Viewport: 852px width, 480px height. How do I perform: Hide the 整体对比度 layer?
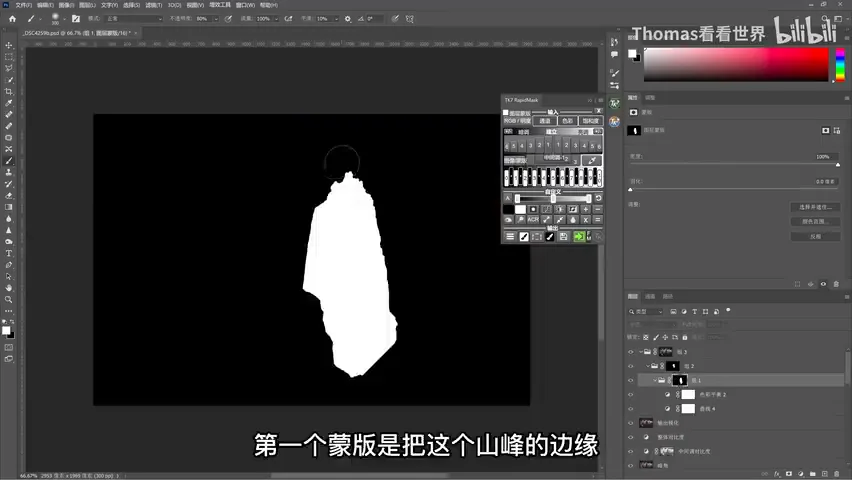[x=631, y=437]
